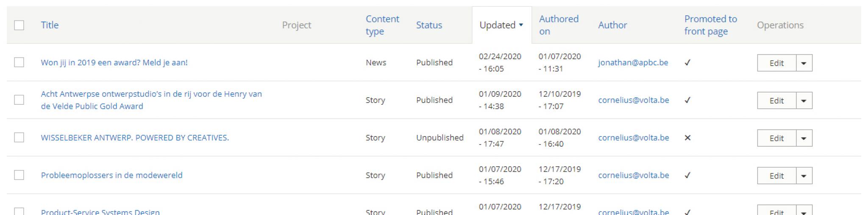
Task: Edit the 'Won jij in 2019' news item
Action: click(x=776, y=63)
